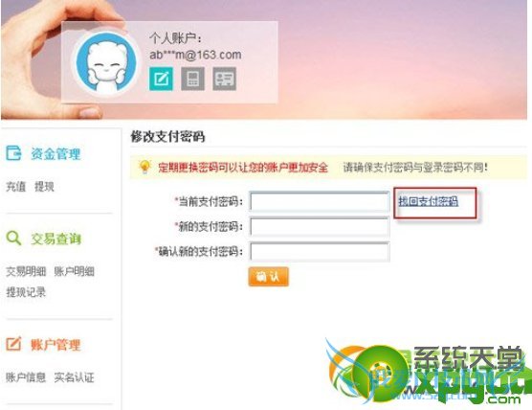Click the gray phone binding icon

click(x=192, y=79)
